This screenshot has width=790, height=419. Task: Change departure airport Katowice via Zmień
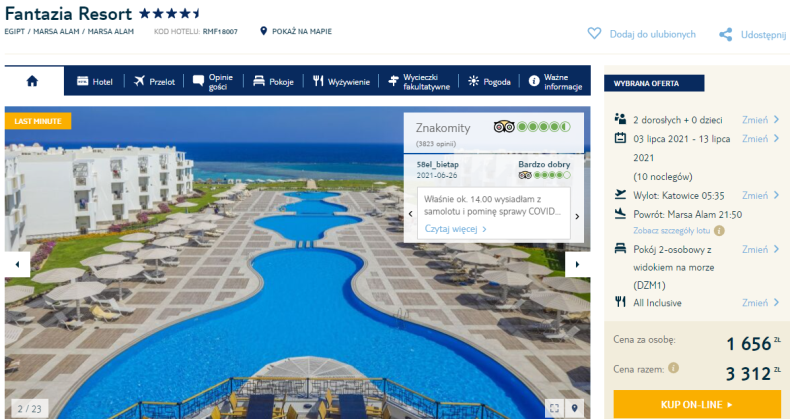(x=755, y=195)
